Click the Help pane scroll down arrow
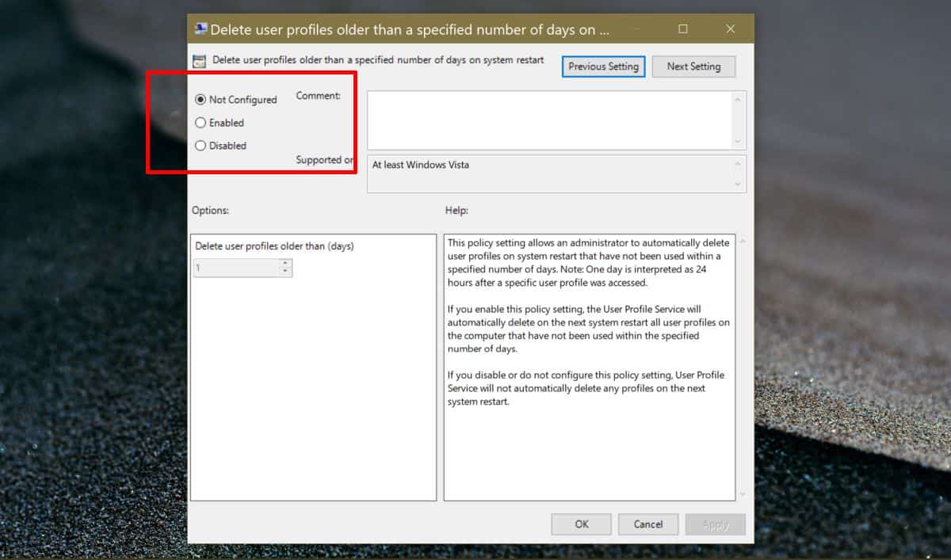 (743, 493)
